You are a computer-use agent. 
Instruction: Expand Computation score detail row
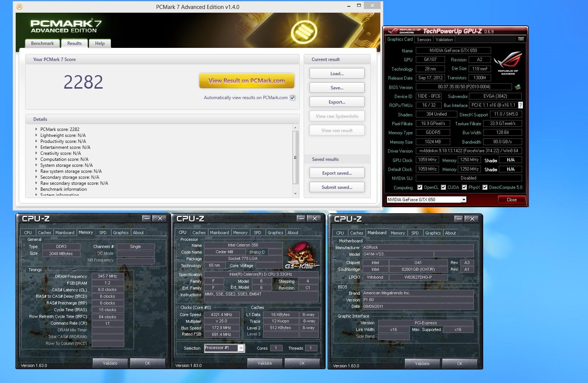pyautogui.click(x=36, y=159)
